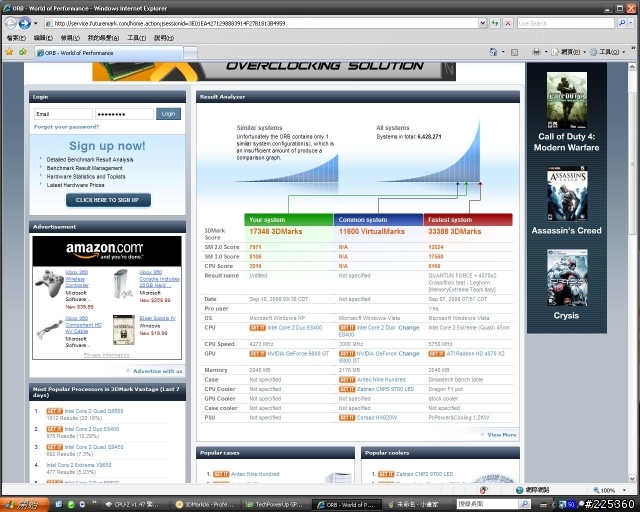Open the Home button dropdown arrow
Image resolution: width=640 pixels, height=512 pixels.
[503, 52]
